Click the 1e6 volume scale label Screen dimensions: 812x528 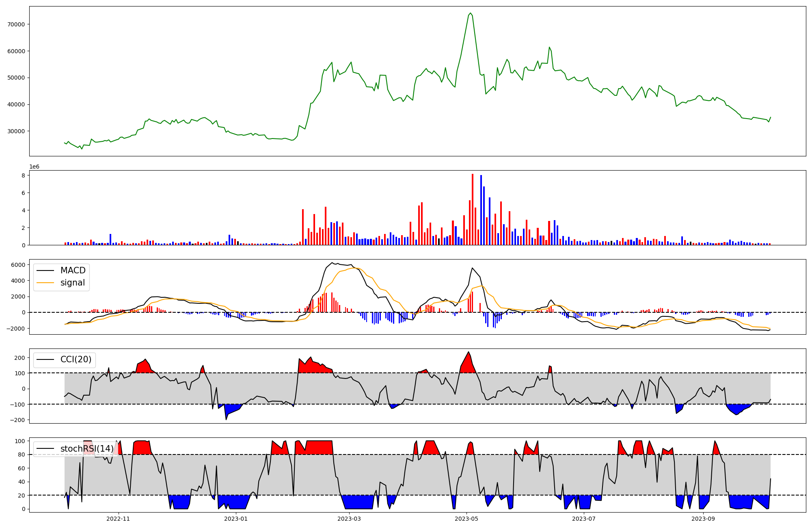point(34,167)
